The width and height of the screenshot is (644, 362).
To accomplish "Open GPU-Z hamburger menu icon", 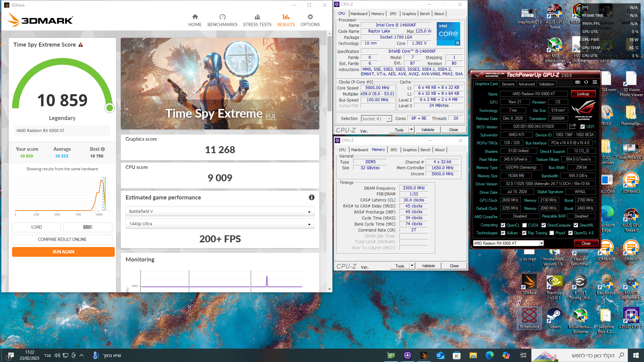I will (x=595, y=82).
